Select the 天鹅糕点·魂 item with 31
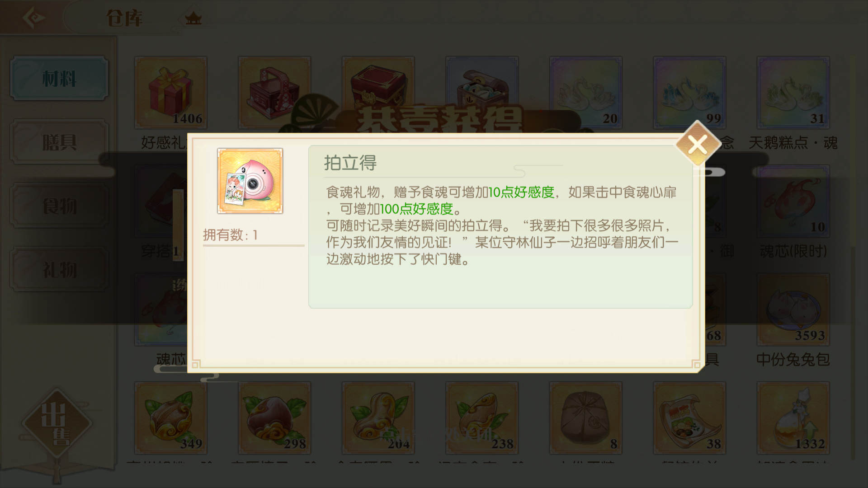Screen dimensions: 868x488 coord(793,93)
